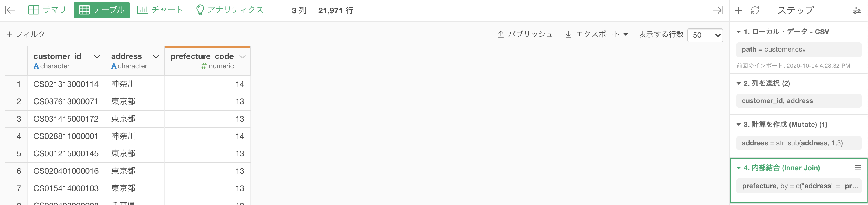Collapse step 3 計算を作成 (Mutate)
Viewport: 868px width, 205px height.
pos(738,125)
